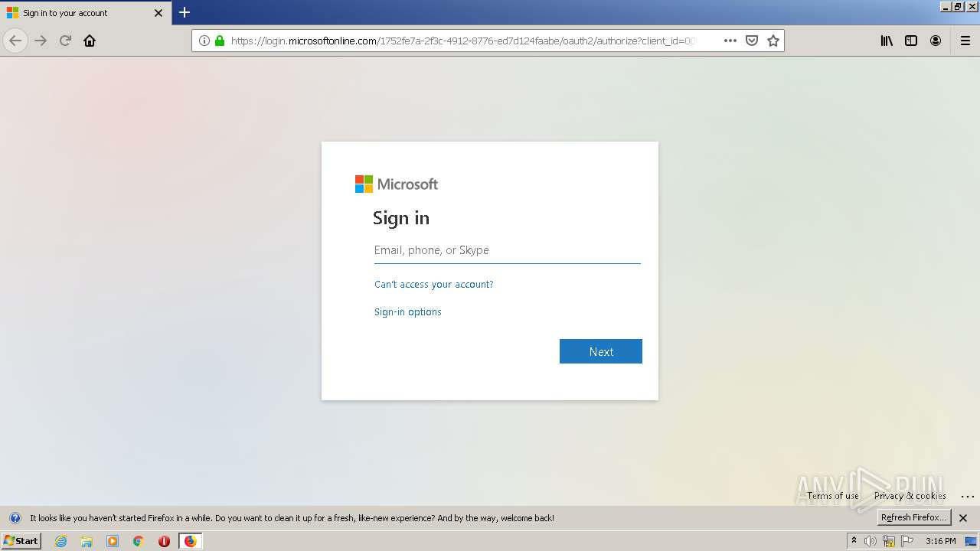The width and height of the screenshot is (980, 551).
Task: Open the Windows Start menu
Action: tap(21, 540)
